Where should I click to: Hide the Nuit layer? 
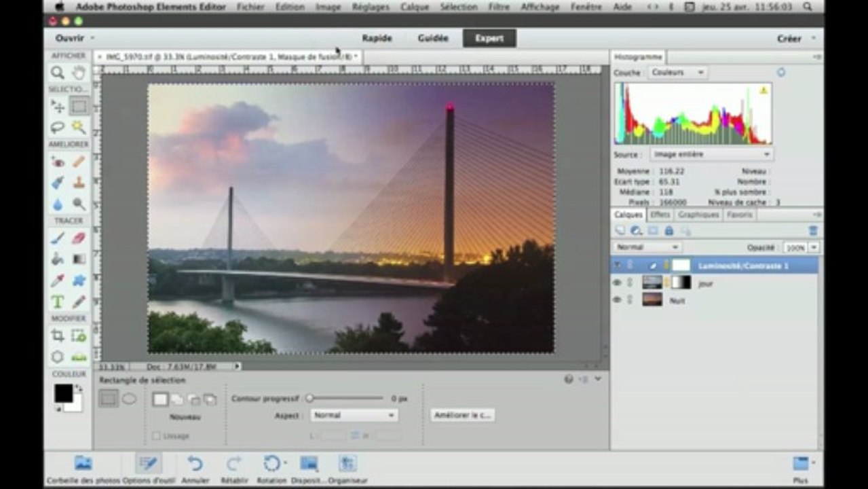[617, 300]
